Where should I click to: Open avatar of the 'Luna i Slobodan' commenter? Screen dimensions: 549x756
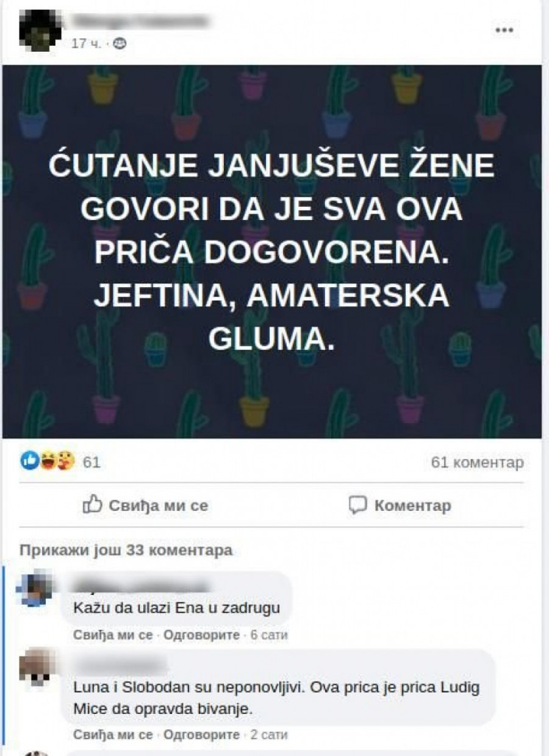(x=35, y=667)
